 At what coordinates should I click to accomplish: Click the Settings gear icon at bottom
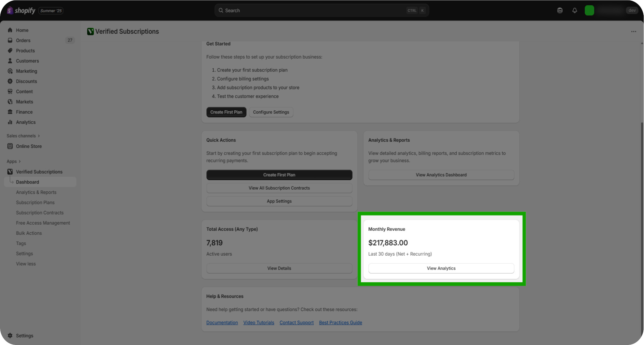tap(10, 336)
